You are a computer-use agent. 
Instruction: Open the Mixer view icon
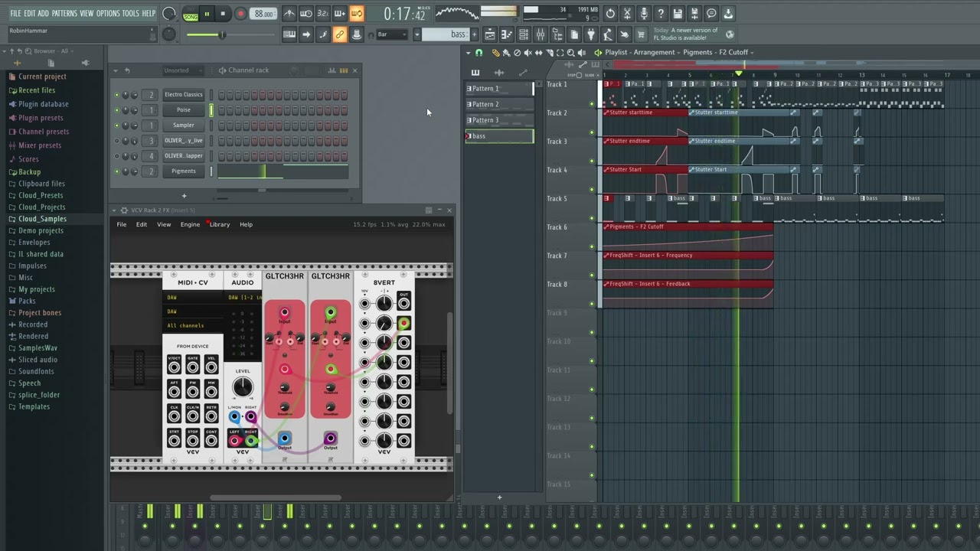541,34
